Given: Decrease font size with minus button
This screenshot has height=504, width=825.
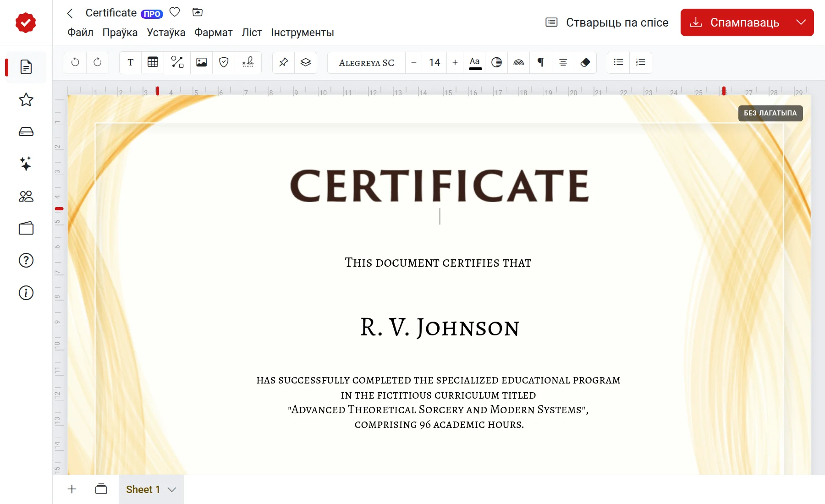Looking at the screenshot, I should pyautogui.click(x=414, y=62).
